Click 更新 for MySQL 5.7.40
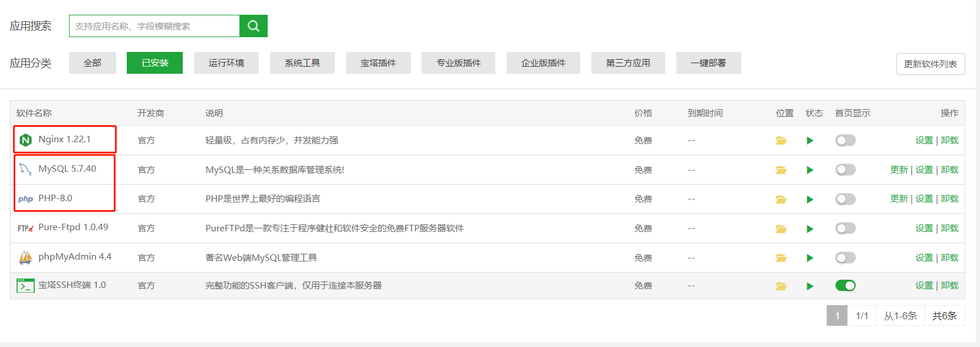 pyautogui.click(x=899, y=170)
